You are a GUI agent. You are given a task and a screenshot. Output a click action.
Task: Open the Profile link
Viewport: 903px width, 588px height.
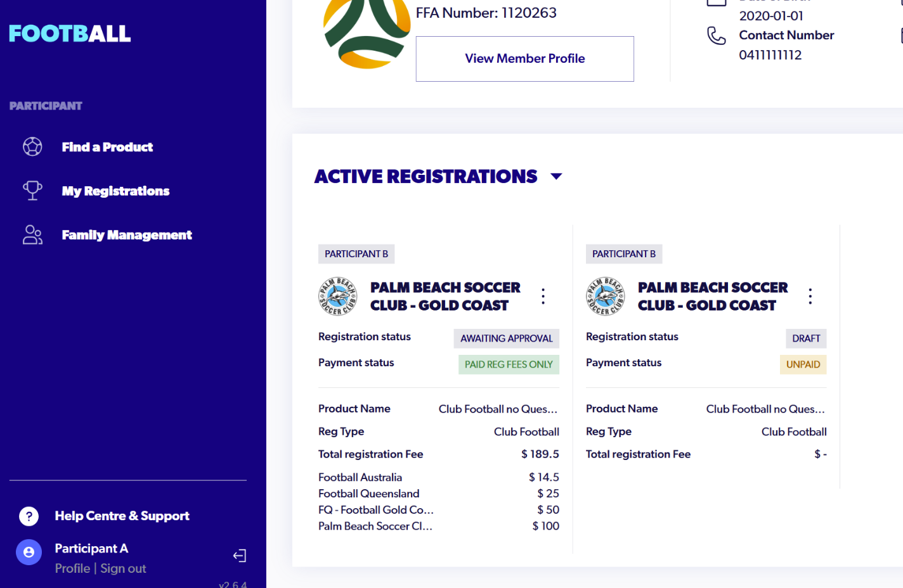pyautogui.click(x=72, y=568)
